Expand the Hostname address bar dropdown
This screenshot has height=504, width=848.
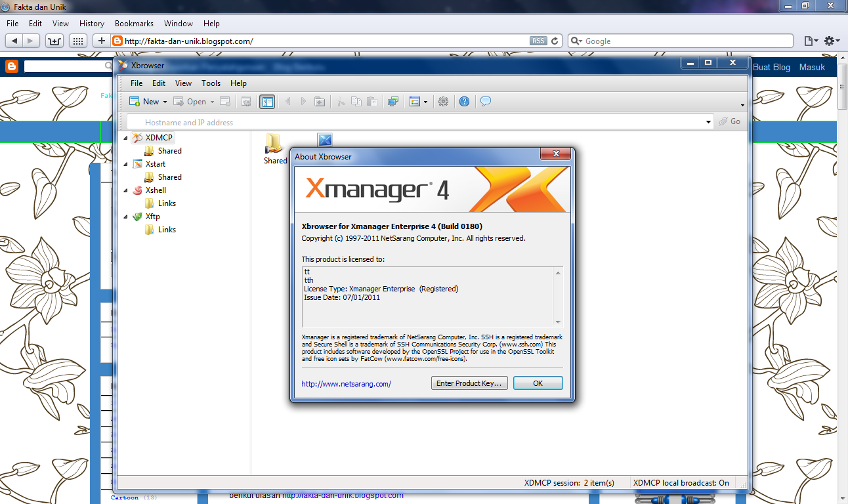[708, 122]
